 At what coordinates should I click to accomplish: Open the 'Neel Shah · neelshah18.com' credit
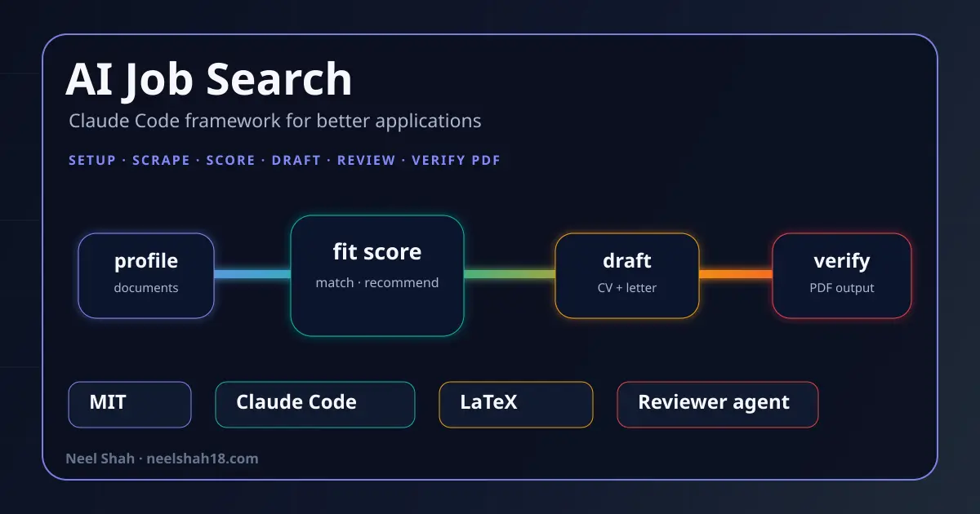tap(162, 459)
